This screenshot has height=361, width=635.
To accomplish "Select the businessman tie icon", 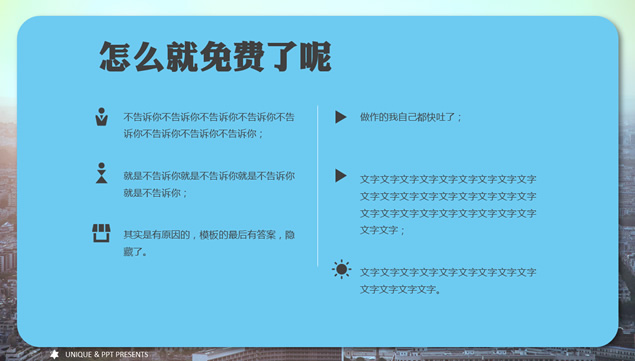I will tap(102, 117).
